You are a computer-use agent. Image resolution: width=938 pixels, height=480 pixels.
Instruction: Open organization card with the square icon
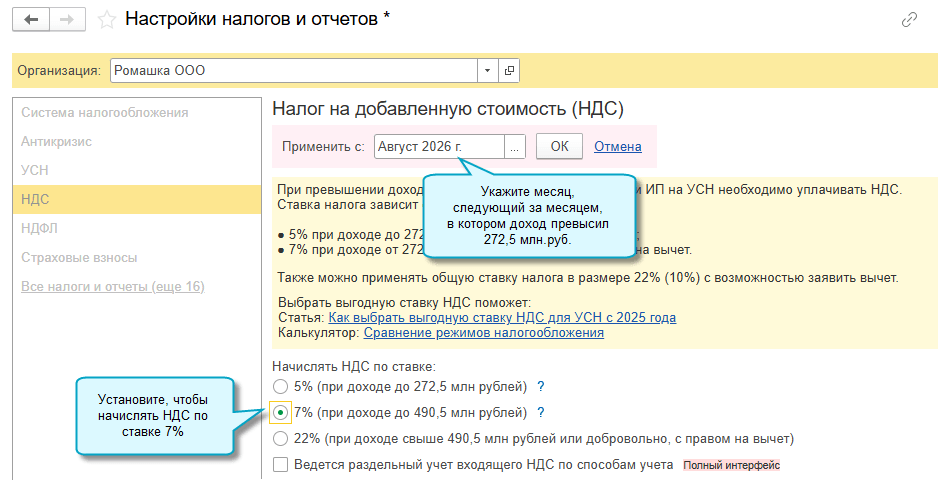click(x=509, y=71)
